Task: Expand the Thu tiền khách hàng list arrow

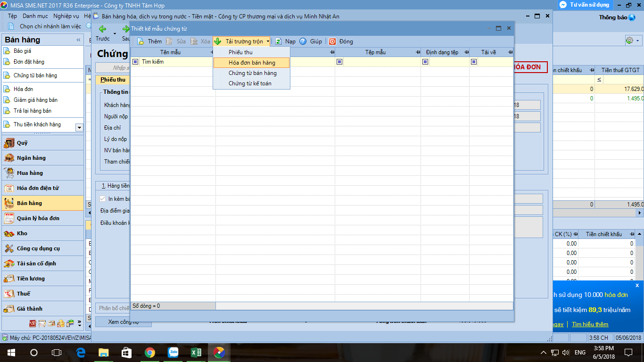Action: point(79,127)
